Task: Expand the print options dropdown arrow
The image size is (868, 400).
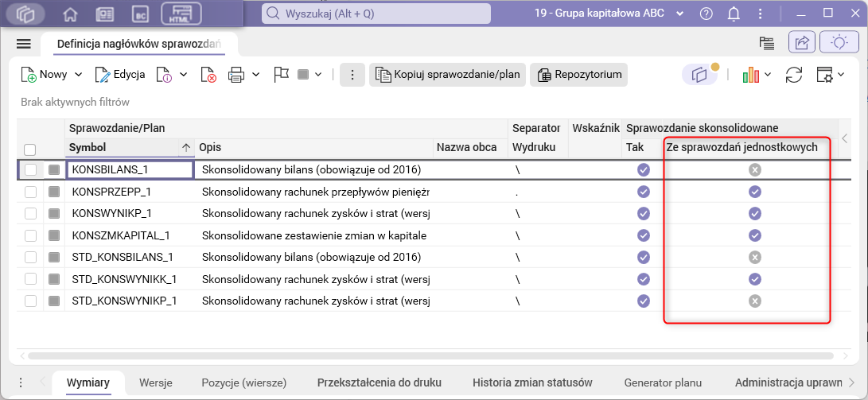Action: 255,75
